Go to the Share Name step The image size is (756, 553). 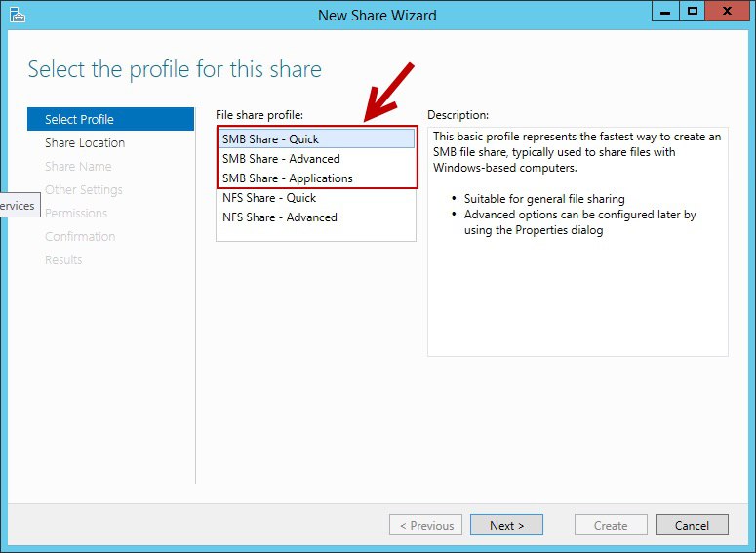pos(78,167)
